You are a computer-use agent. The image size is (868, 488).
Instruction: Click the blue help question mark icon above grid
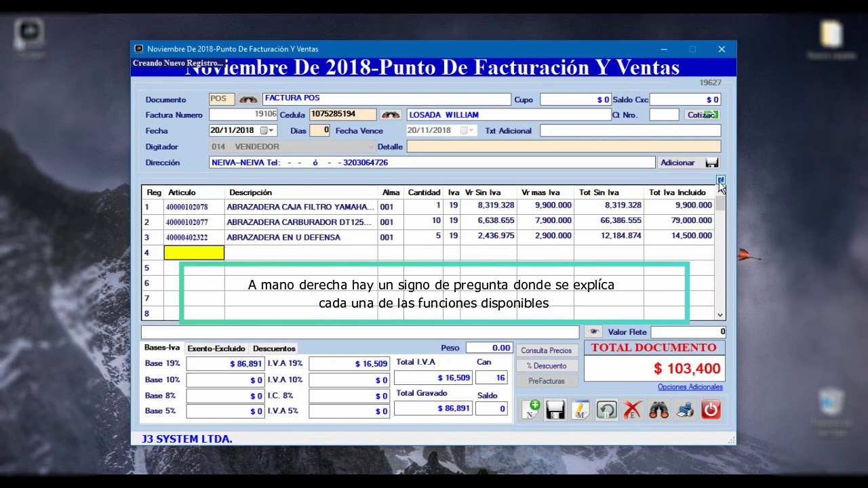point(720,180)
